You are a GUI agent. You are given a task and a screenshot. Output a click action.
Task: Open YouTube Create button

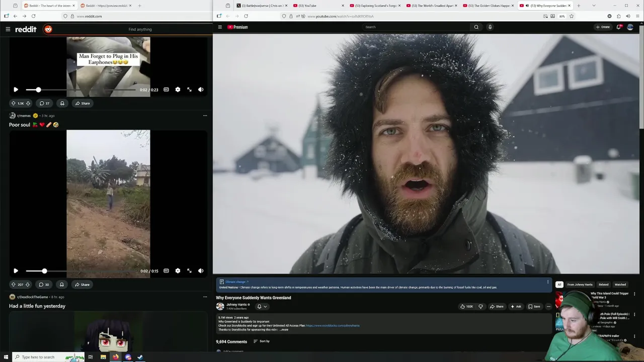pos(603,27)
